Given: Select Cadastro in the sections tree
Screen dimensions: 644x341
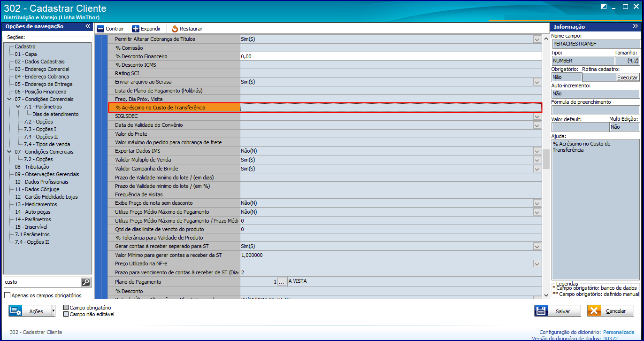Looking at the screenshot, I should (x=25, y=46).
